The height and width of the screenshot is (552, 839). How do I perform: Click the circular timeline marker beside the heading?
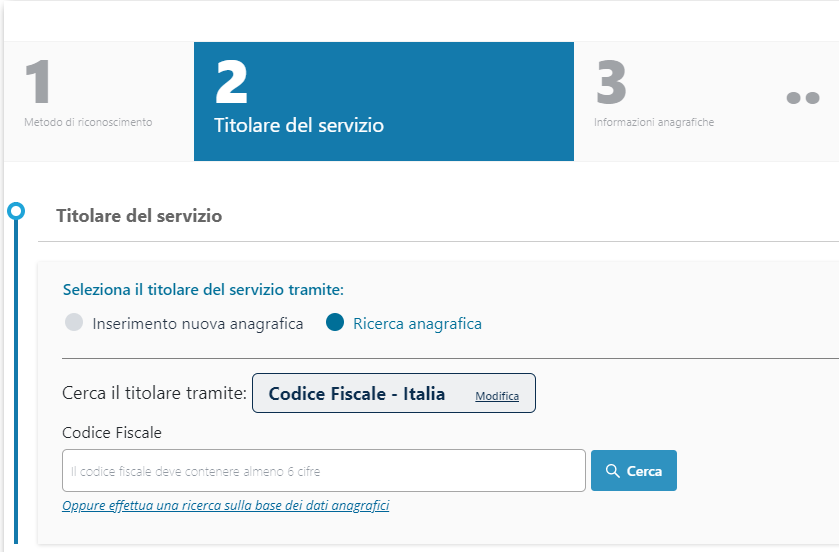pyautogui.click(x=16, y=211)
